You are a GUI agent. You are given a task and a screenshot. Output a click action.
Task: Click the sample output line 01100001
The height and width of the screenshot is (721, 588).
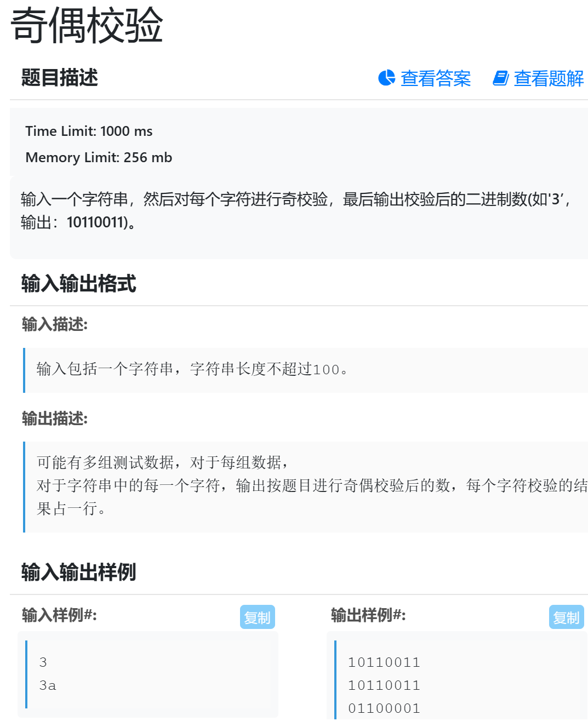tap(384, 708)
